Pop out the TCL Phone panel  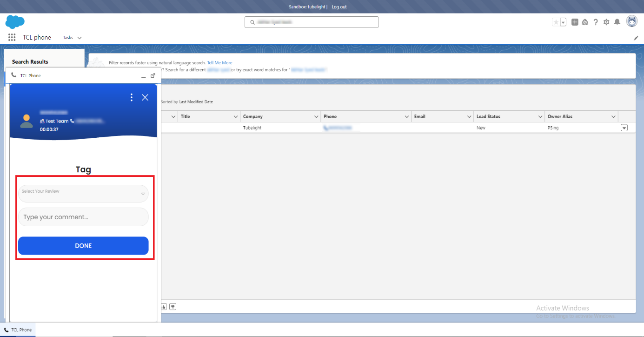pos(153,75)
